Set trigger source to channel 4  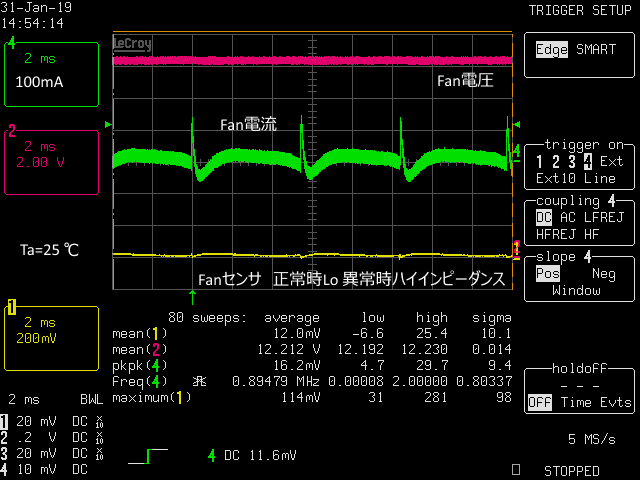point(588,162)
